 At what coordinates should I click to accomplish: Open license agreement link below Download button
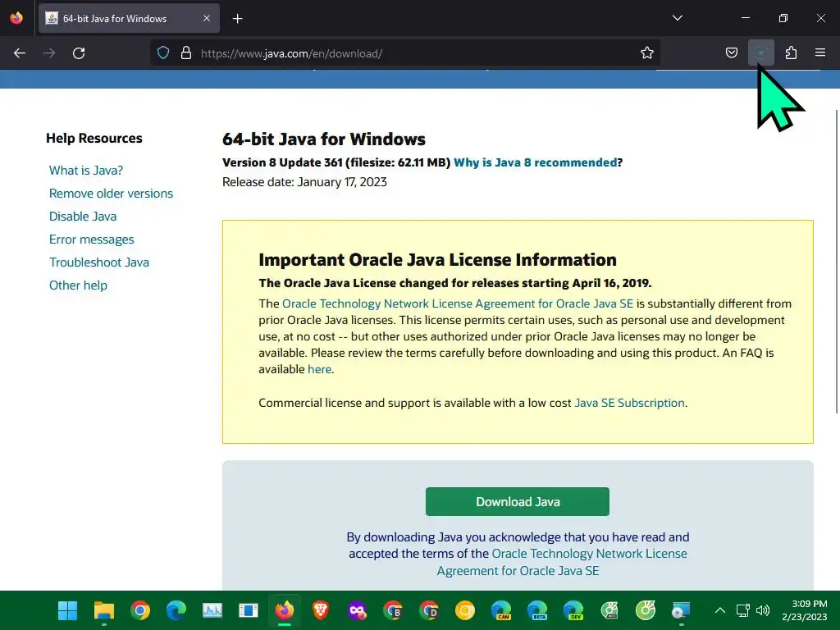click(x=563, y=562)
